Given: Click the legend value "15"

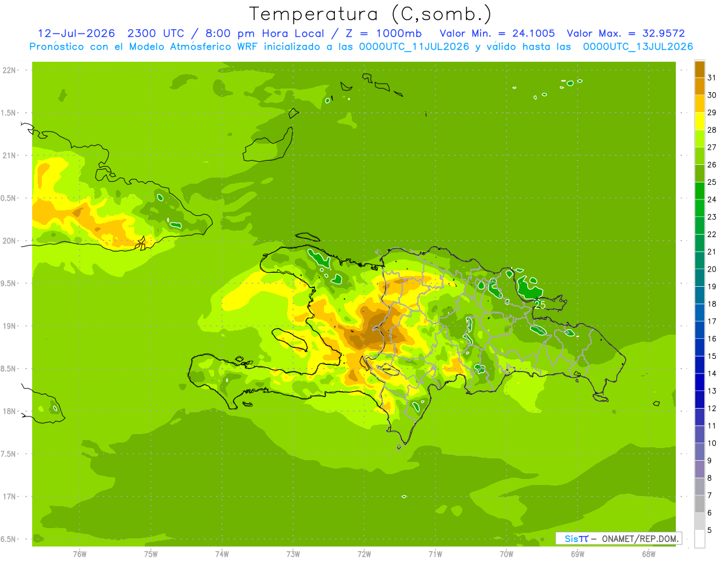Looking at the screenshot, I should [712, 356].
